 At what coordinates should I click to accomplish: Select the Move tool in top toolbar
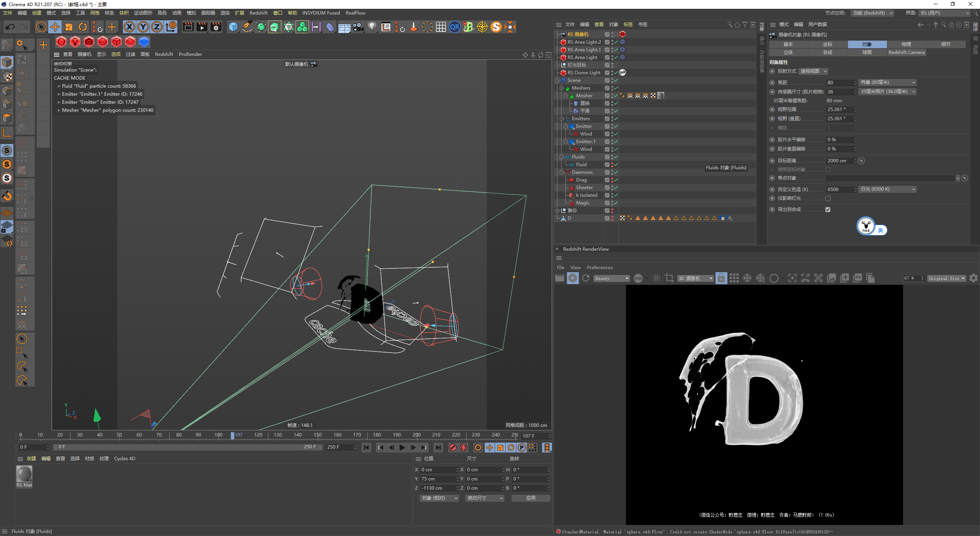55,27
